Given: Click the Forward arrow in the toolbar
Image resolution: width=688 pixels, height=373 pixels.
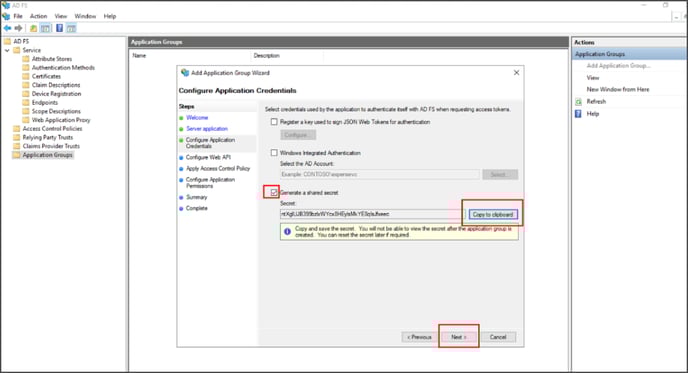Looking at the screenshot, I should pyautogui.click(x=18, y=28).
